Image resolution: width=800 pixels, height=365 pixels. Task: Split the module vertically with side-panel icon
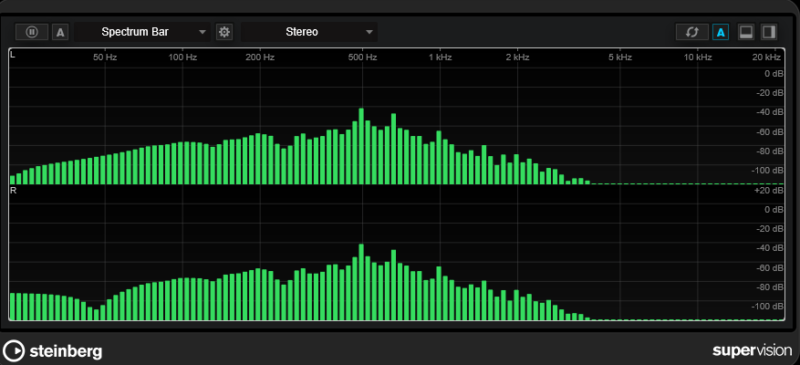point(768,32)
